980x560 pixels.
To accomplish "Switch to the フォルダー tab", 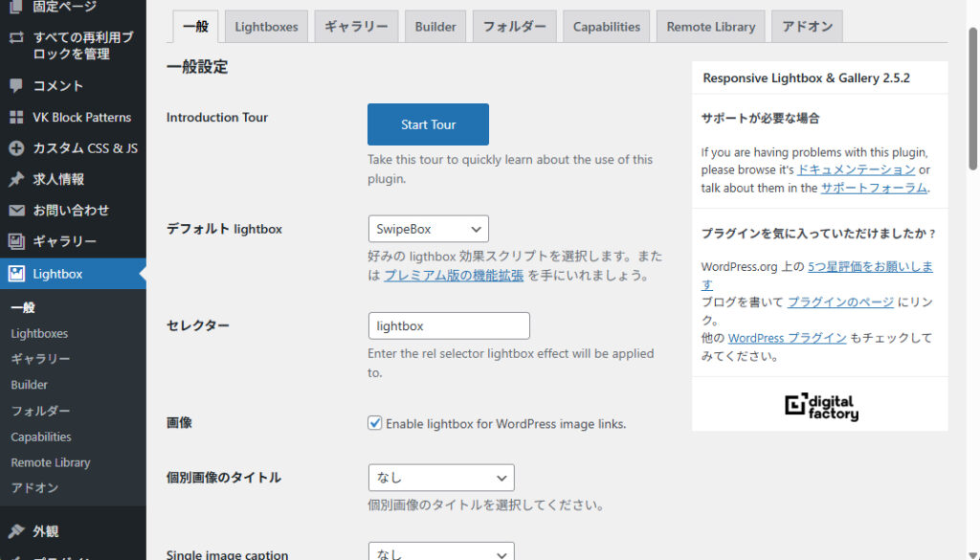I will tap(514, 27).
